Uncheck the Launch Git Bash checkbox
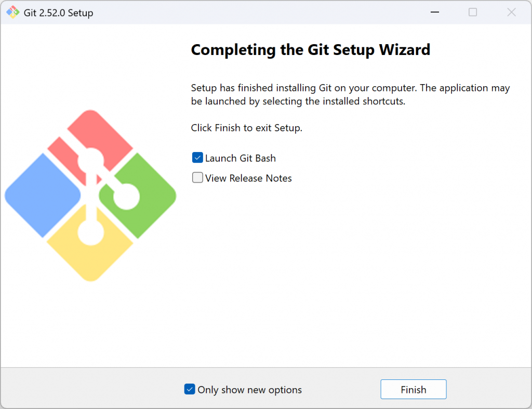 click(197, 158)
